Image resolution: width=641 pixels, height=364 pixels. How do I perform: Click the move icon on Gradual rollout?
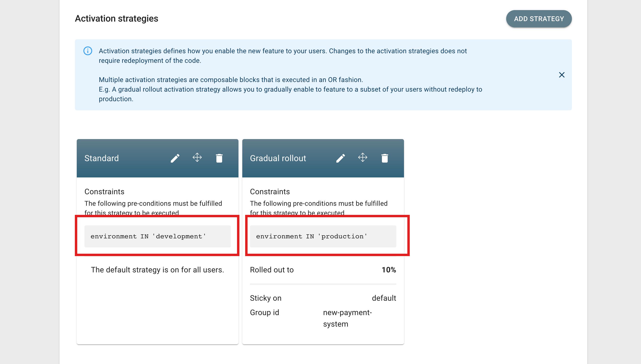(x=363, y=158)
